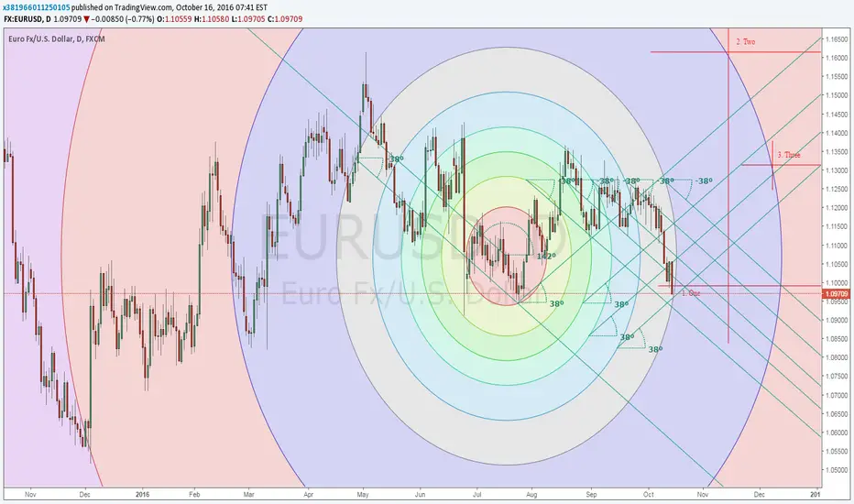Screen dimensions: 854x504
Task: Open the x381966011250105 author profile link
Action: click(37, 7)
